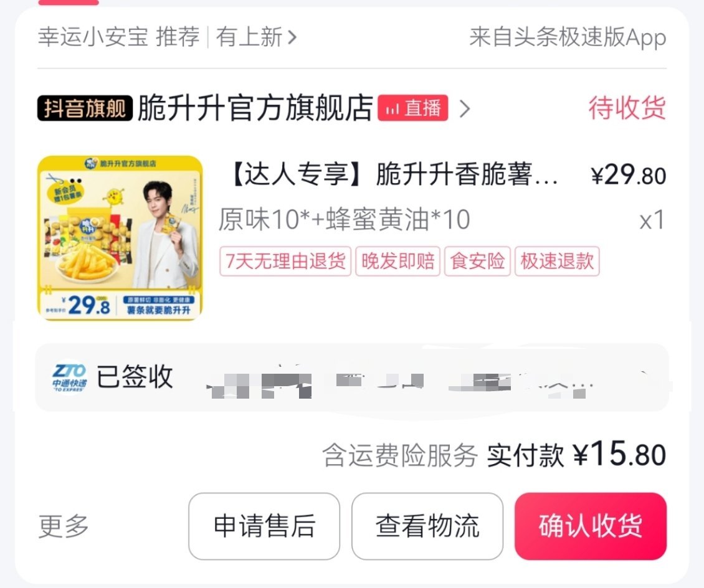Tap the 含运费险服务 label

tap(400, 455)
